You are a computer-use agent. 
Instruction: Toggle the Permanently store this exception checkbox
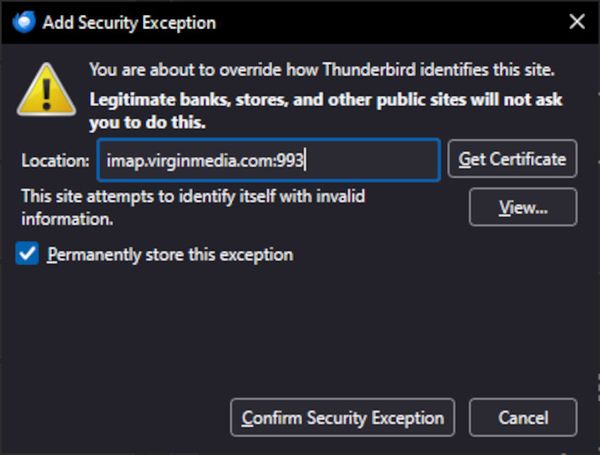(28, 254)
